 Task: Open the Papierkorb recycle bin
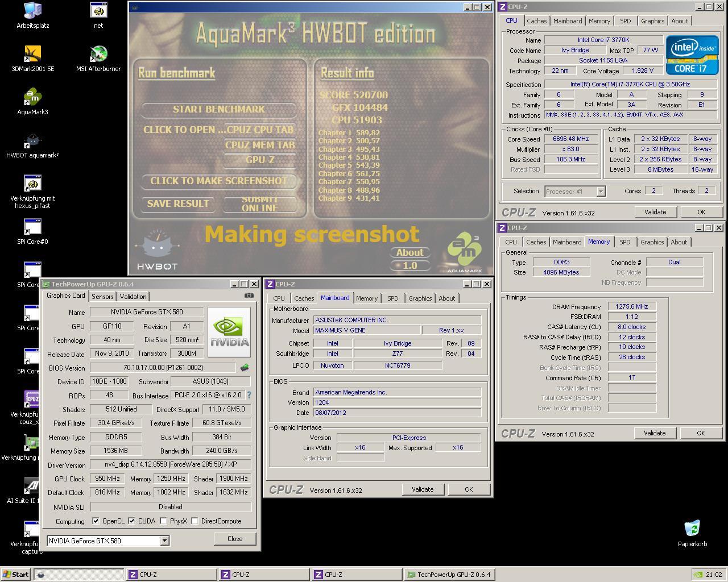(692, 533)
